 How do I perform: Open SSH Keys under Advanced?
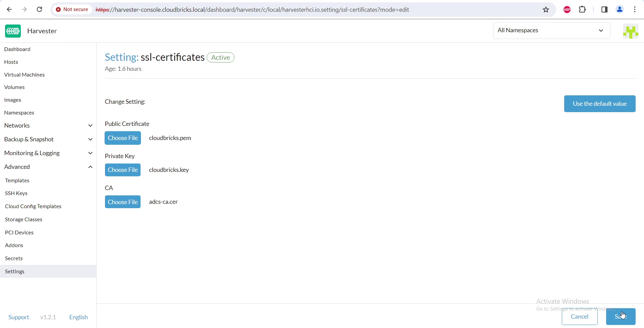tap(16, 193)
